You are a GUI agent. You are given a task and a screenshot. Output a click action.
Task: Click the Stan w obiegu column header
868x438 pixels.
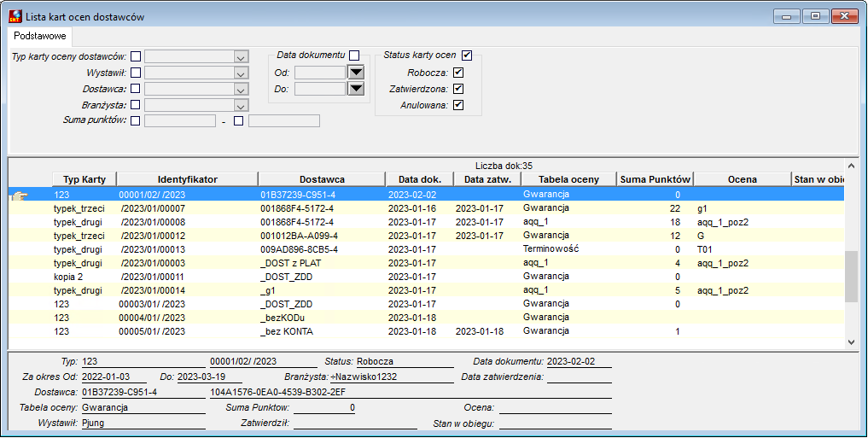point(818,179)
